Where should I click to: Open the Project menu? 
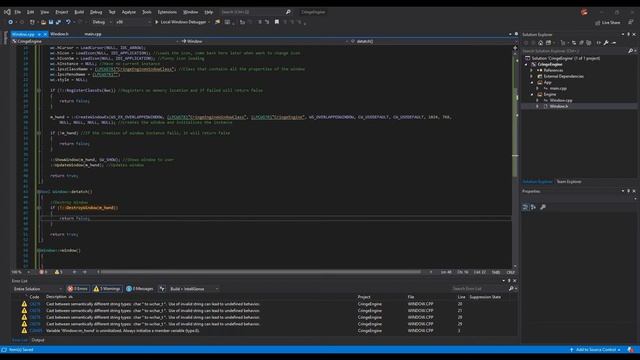click(62, 12)
